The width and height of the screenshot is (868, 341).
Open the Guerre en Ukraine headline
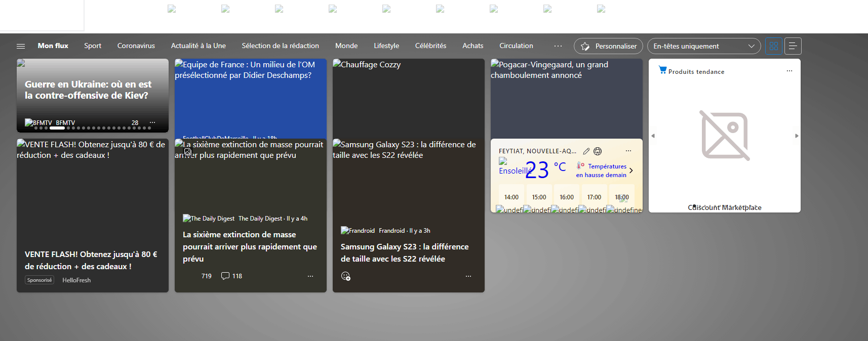[88, 90]
